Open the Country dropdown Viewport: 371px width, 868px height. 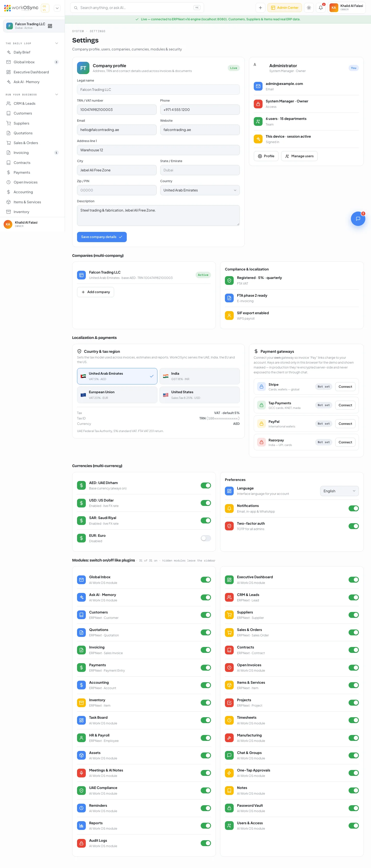point(200,190)
